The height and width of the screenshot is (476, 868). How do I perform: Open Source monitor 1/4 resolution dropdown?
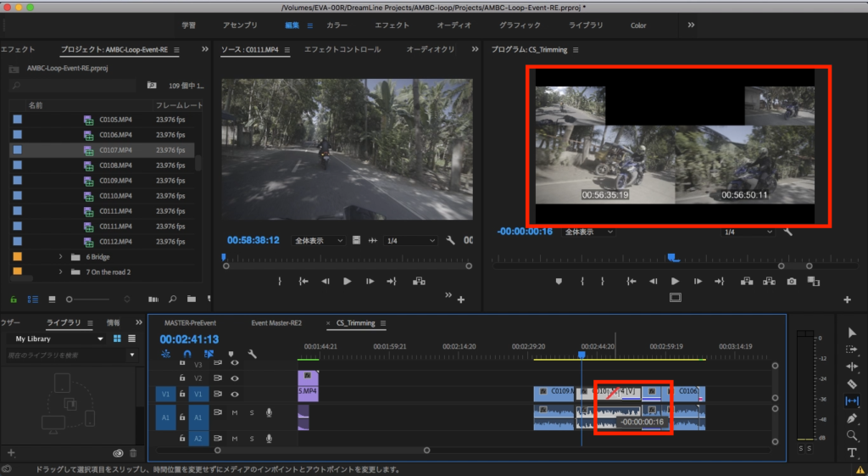pyautogui.click(x=411, y=241)
